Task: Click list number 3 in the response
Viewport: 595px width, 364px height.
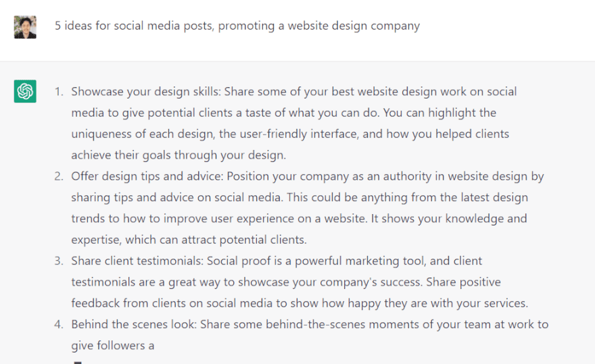Action: [x=59, y=261]
